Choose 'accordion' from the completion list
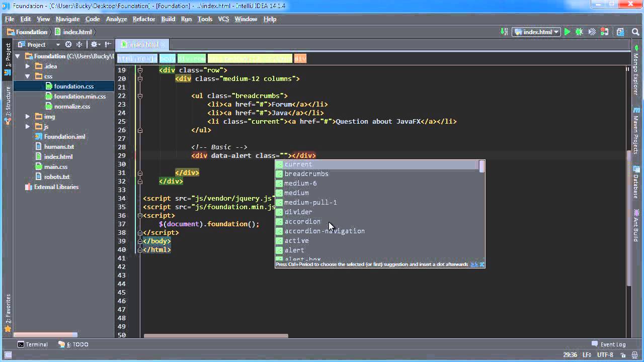This screenshot has height=362, width=644. point(376,222)
